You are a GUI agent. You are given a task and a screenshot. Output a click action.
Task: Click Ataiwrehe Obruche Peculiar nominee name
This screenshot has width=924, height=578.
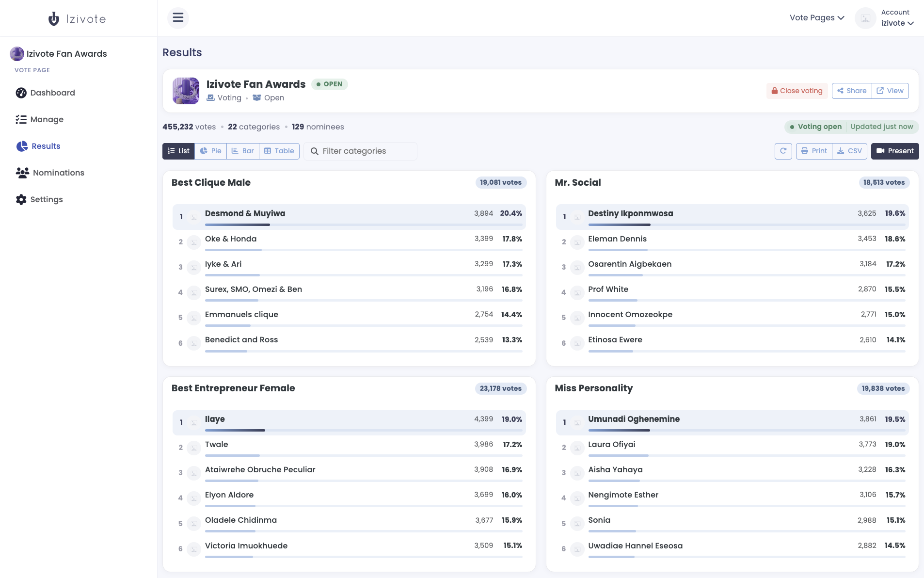[x=260, y=469]
